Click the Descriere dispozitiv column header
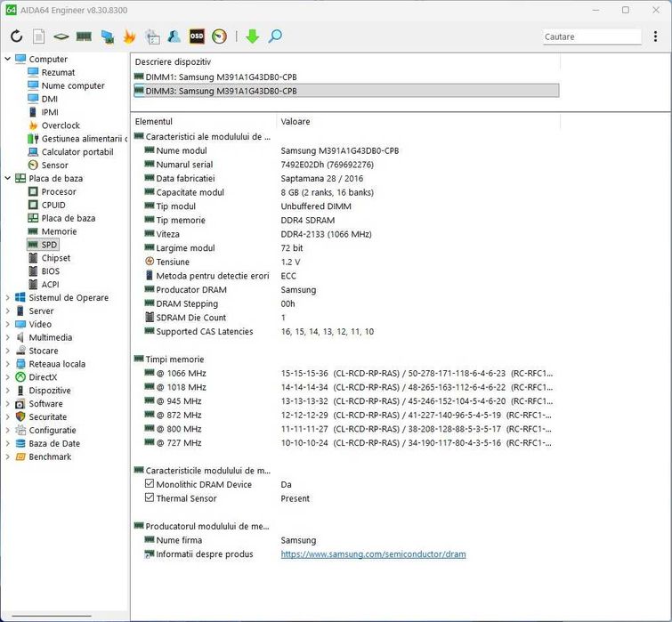This screenshot has width=672, height=622. coord(345,61)
